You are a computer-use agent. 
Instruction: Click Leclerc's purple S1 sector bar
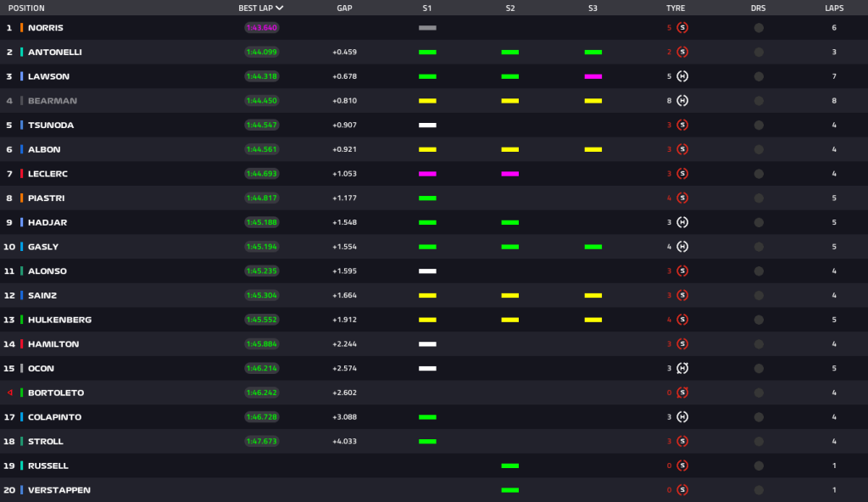click(x=427, y=174)
